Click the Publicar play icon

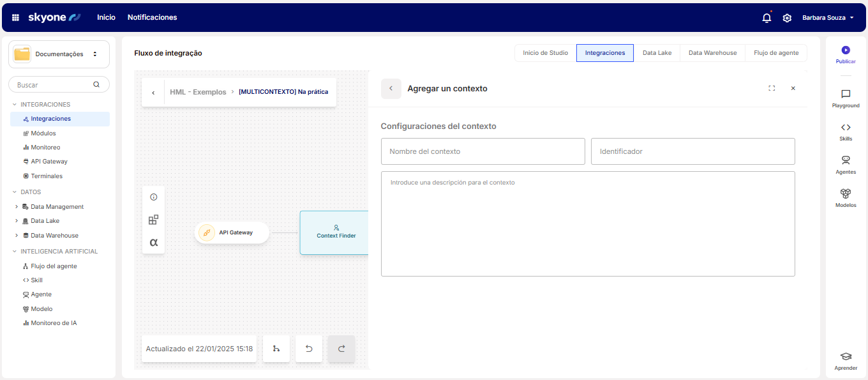point(846,50)
